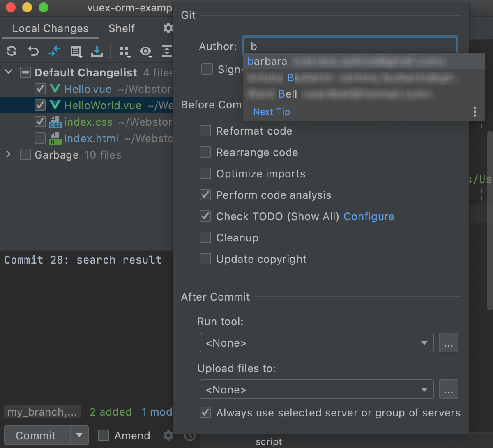Open the Run tool dropdown
Screen dimensions: 493x448
316,343
